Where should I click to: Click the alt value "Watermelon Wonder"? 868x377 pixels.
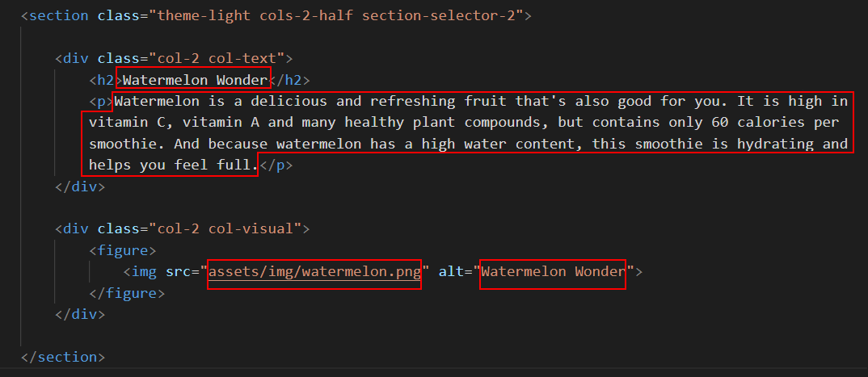point(553,271)
